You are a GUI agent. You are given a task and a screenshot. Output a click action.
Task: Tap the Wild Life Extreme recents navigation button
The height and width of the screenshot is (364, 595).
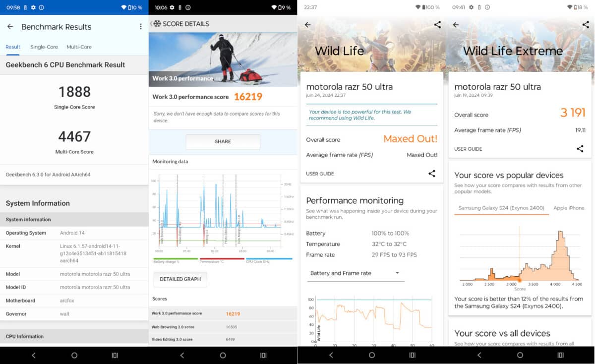click(x=561, y=355)
